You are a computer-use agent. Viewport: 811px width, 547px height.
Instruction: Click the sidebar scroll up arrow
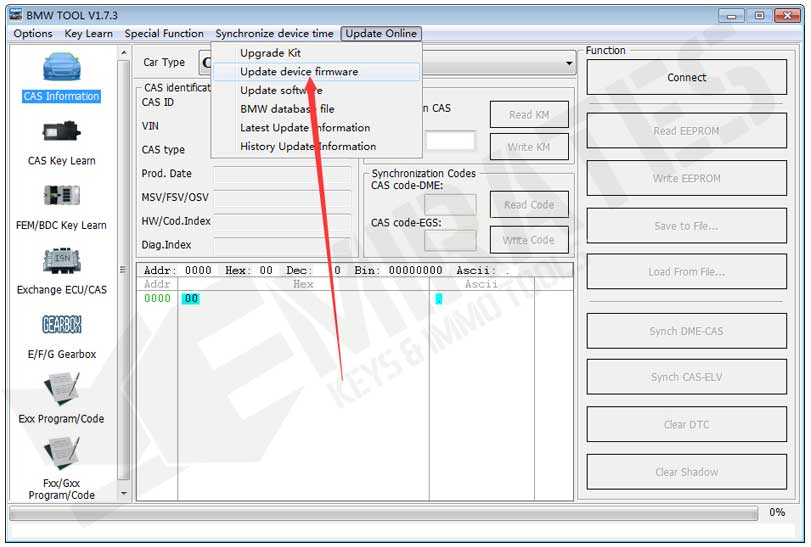coord(123,53)
